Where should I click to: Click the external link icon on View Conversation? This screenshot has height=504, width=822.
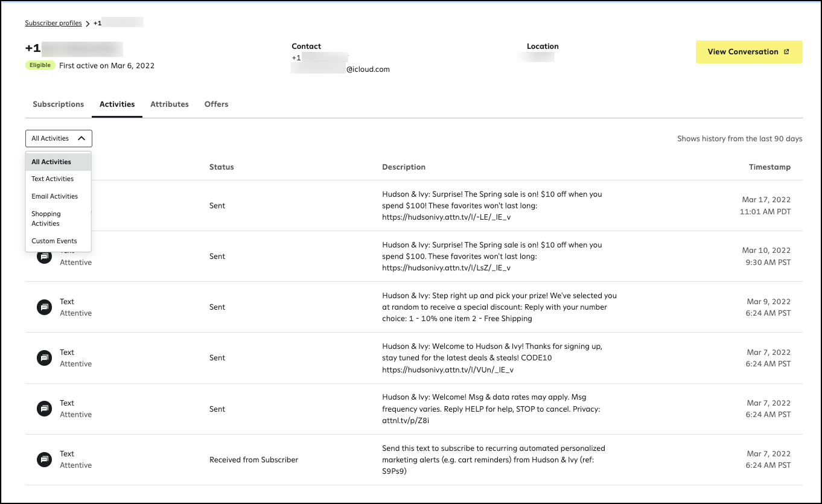pos(786,52)
